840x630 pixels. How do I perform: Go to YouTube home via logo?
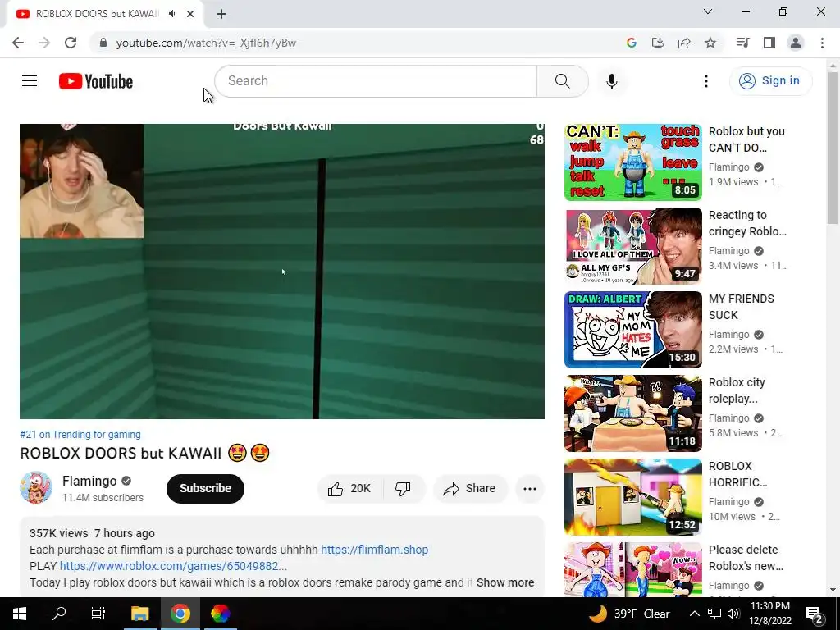(96, 81)
